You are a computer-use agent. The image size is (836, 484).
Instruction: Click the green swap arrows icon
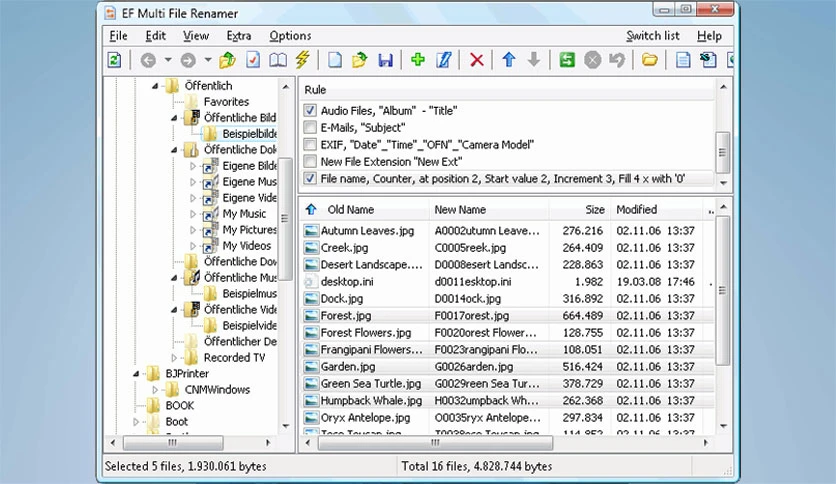pos(567,60)
